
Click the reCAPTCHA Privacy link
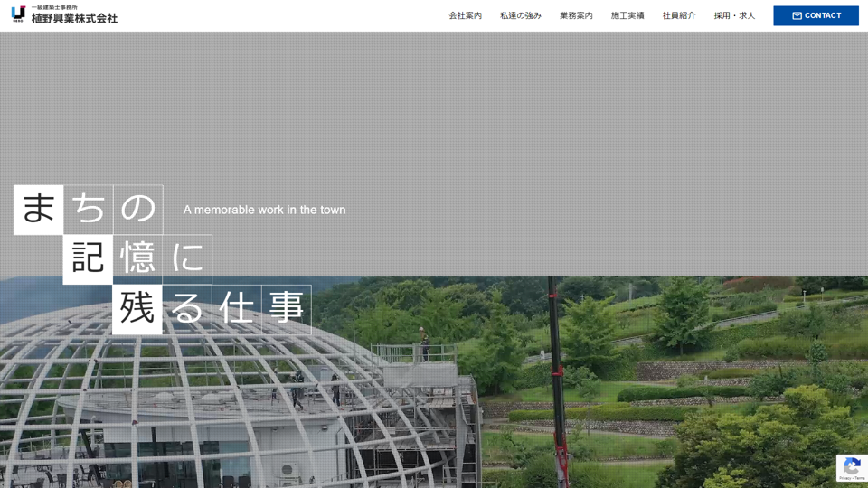pyautogui.click(x=844, y=478)
